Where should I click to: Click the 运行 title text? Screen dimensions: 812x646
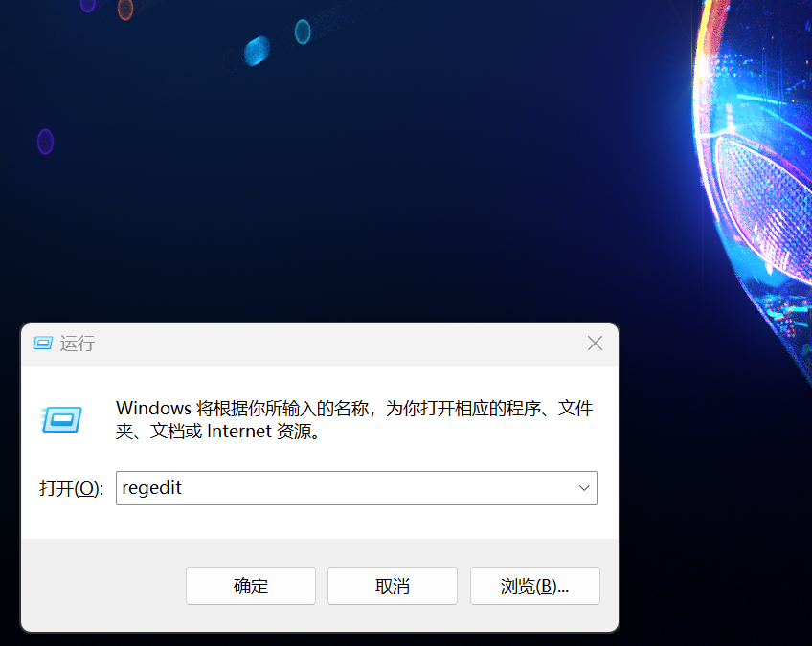tap(78, 344)
